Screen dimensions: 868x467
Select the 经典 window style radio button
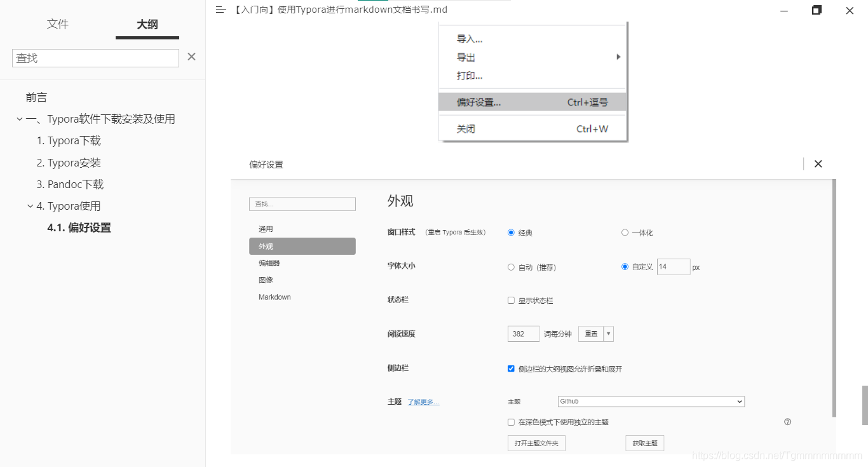tap(511, 233)
